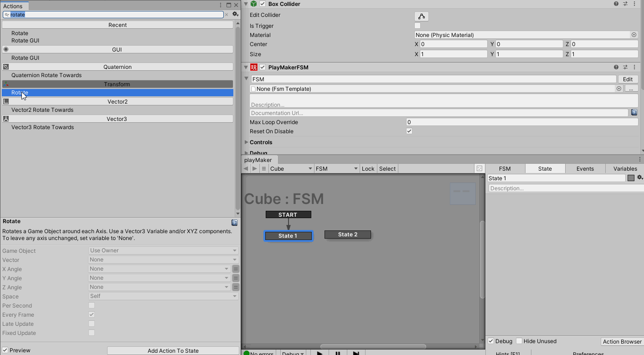Screen dimensions: 644x355
Task: Toggle Y Angle variable button
Action: click(x=236, y=278)
